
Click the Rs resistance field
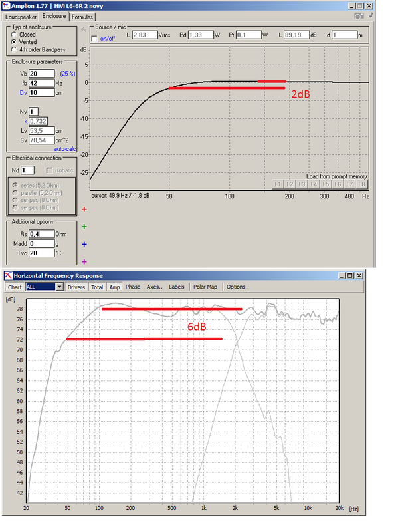(42, 234)
